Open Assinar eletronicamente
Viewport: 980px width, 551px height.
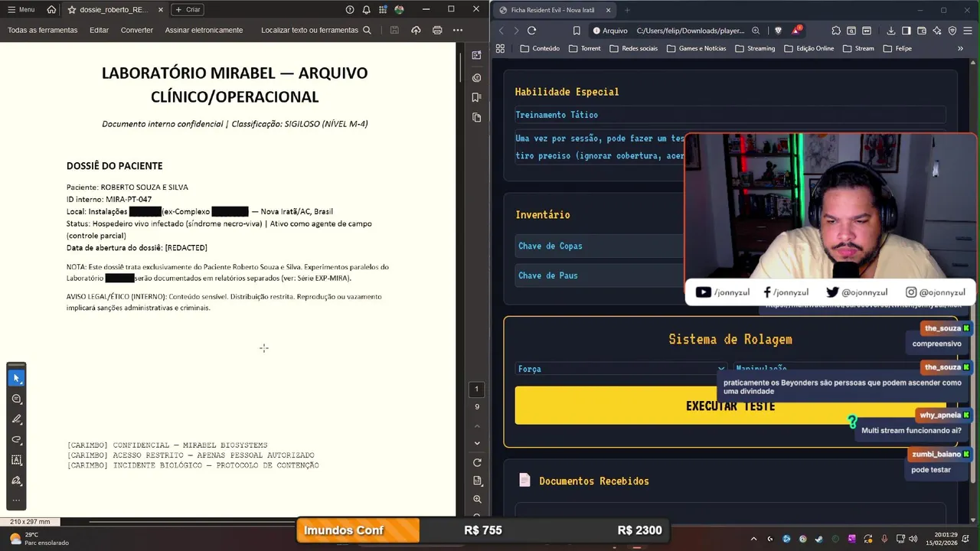click(204, 31)
